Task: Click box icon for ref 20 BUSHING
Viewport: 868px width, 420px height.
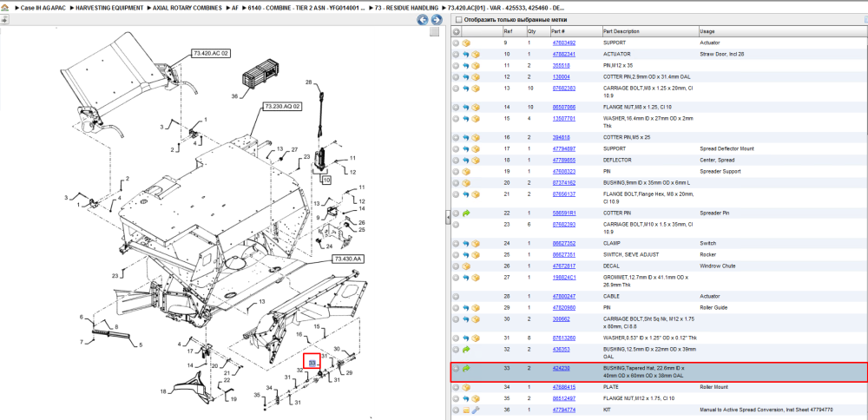Action: (x=466, y=182)
